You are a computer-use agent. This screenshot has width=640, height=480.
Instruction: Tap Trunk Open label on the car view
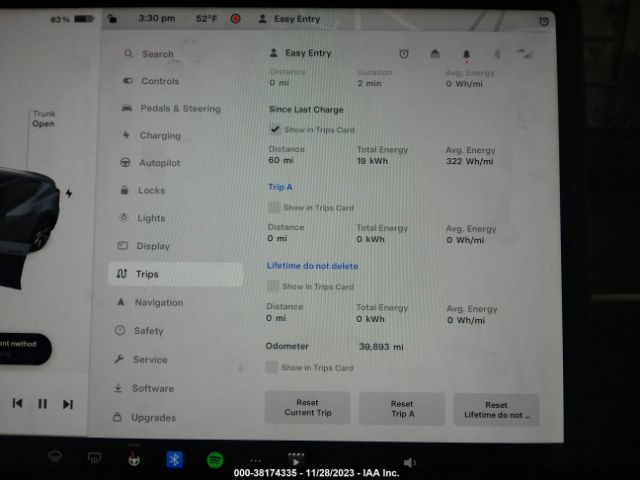(x=44, y=118)
